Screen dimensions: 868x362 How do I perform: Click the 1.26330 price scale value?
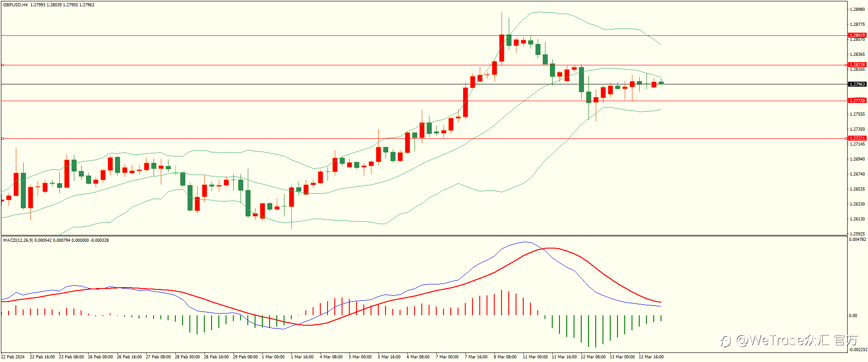click(857, 204)
